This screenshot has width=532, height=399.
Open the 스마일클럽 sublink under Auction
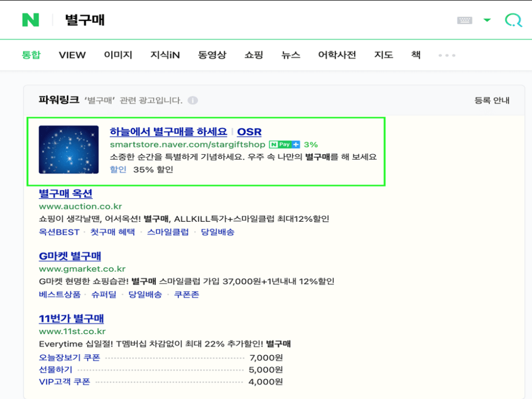click(x=168, y=232)
